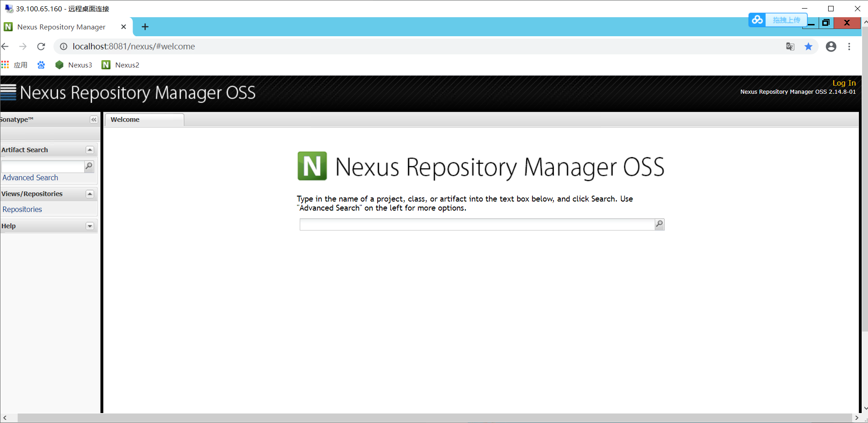Click the Nexus N logo image
868x423 pixels.
click(312, 166)
